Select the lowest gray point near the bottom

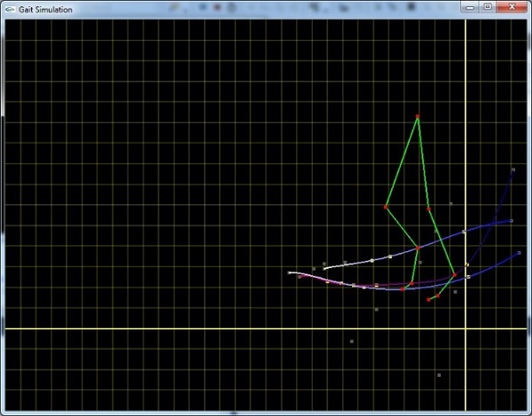439,374
